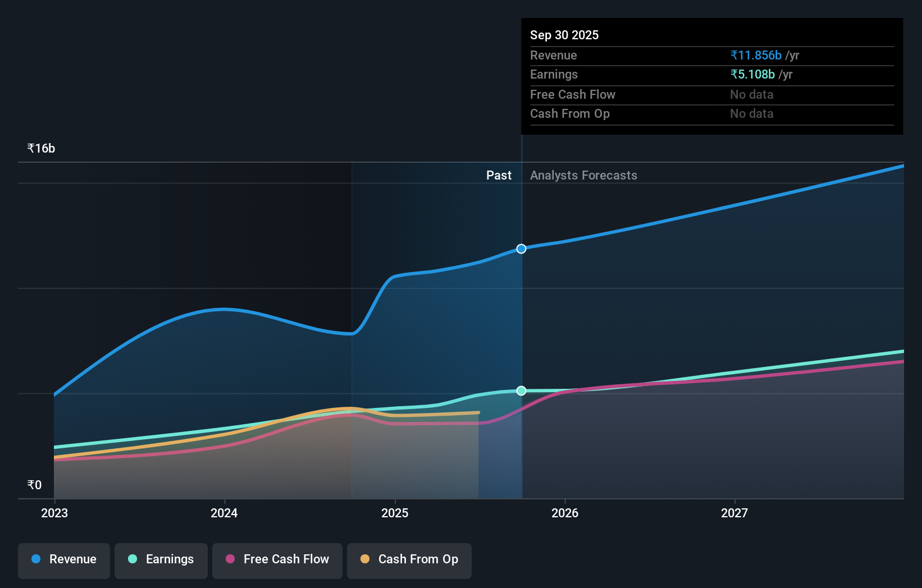Switch to the Past section of the chart

(x=499, y=175)
